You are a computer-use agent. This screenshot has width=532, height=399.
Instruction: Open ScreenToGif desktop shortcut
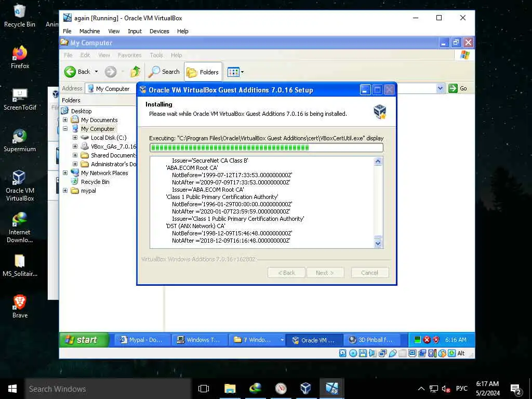tap(20, 99)
